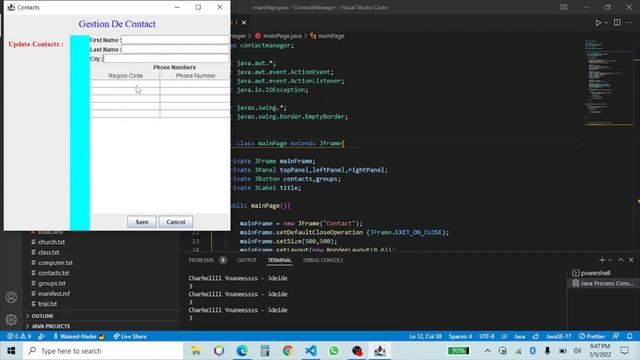Open Windows action center notifications

(x=625, y=351)
